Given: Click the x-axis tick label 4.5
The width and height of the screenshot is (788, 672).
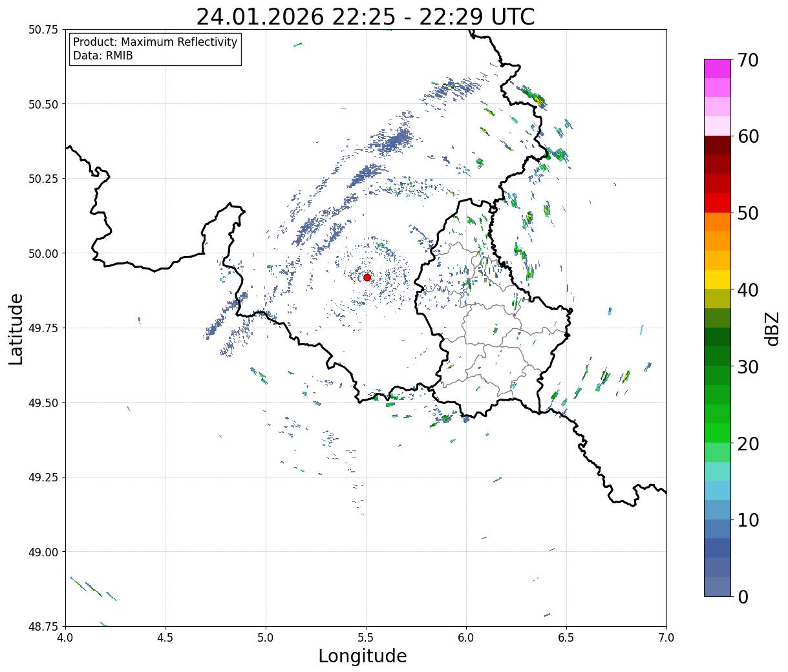Looking at the screenshot, I should (x=165, y=637).
